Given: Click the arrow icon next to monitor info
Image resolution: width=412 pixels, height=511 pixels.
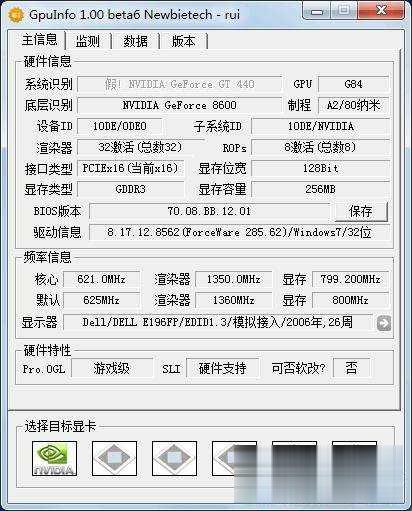Looking at the screenshot, I should point(384,323).
